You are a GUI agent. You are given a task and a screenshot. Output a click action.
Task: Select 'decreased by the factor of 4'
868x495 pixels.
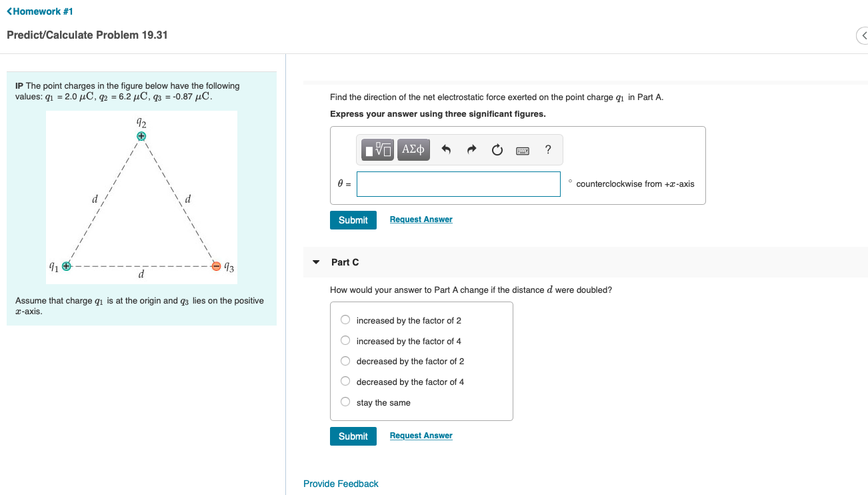click(x=345, y=381)
